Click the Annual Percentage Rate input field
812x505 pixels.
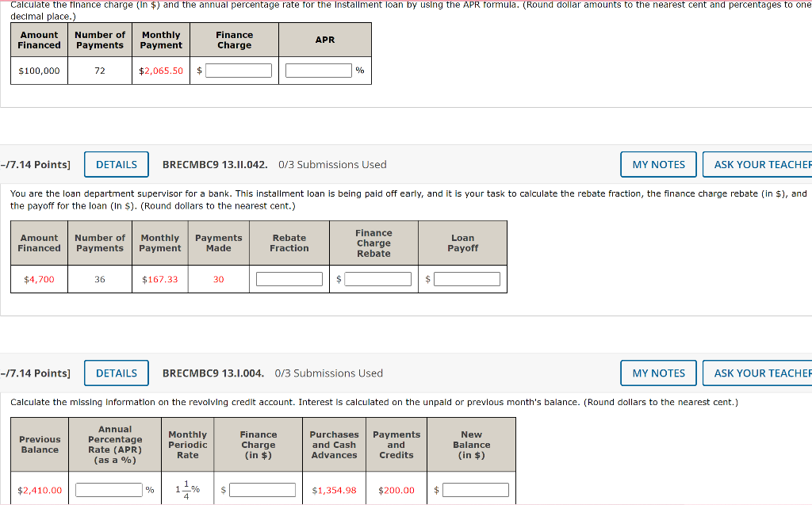109,490
